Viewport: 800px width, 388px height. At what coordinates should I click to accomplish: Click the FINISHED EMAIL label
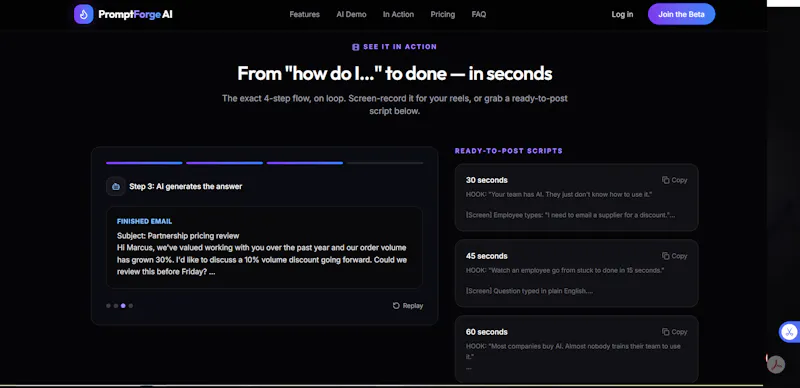tap(144, 222)
